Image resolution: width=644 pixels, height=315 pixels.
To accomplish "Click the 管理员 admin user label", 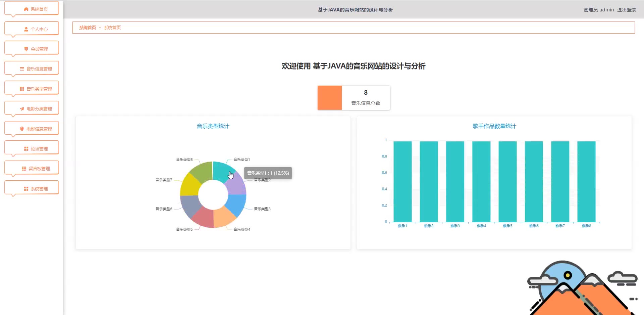I will [598, 10].
